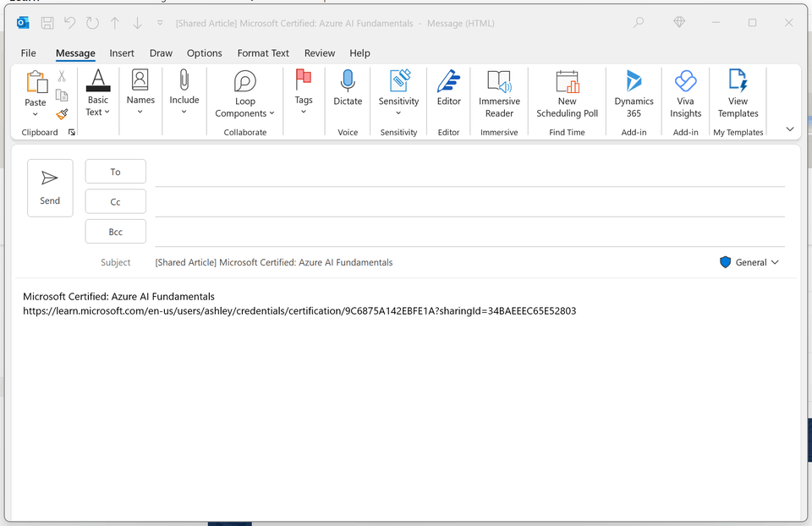
Task: Click into the Cc address field
Action: tap(469, 204)
